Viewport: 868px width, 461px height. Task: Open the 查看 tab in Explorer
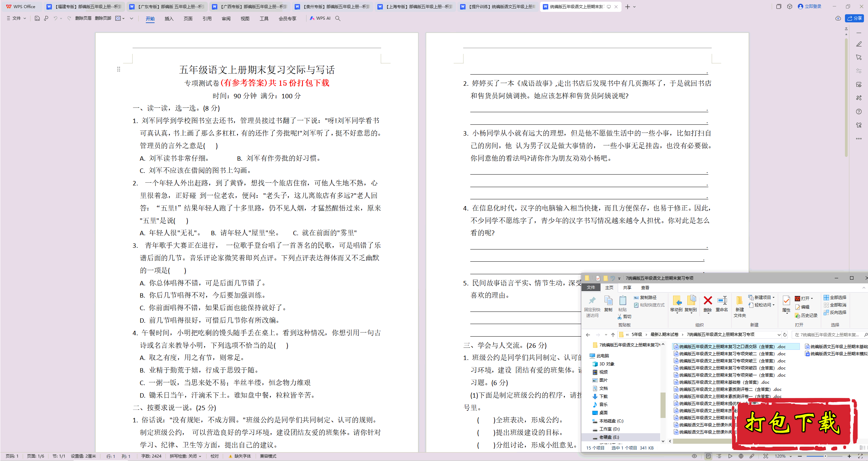(645, 288)
